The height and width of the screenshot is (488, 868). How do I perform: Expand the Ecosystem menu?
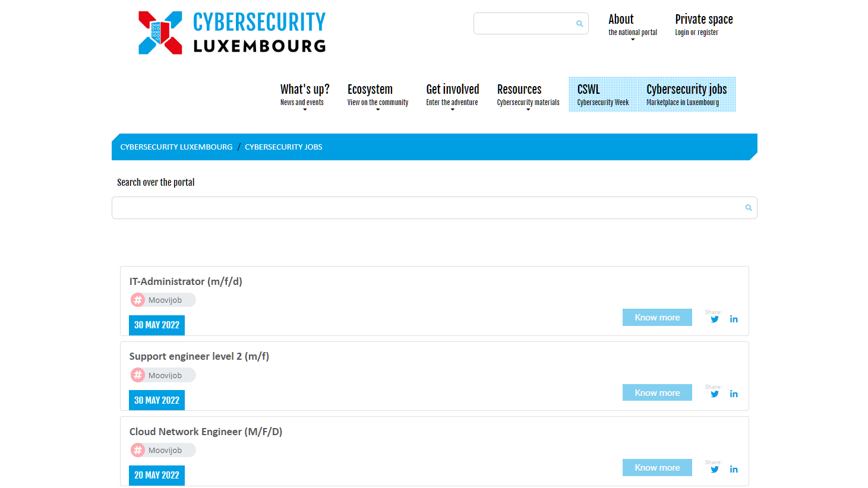377,95
